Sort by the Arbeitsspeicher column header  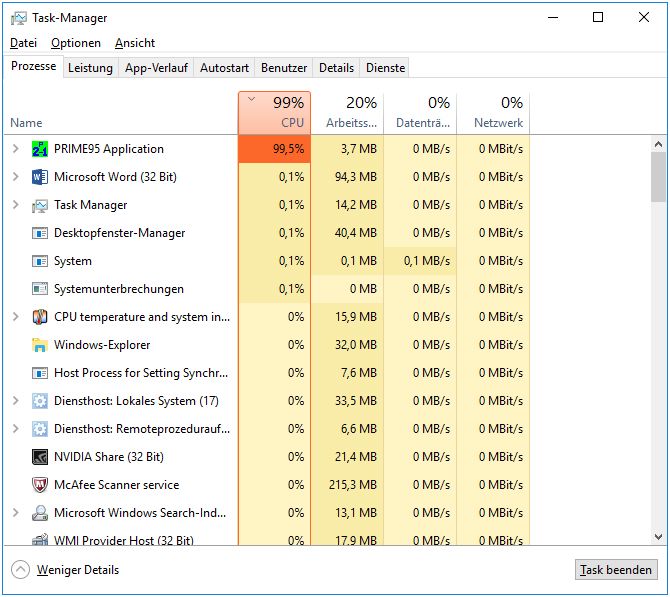click(347, 113)
